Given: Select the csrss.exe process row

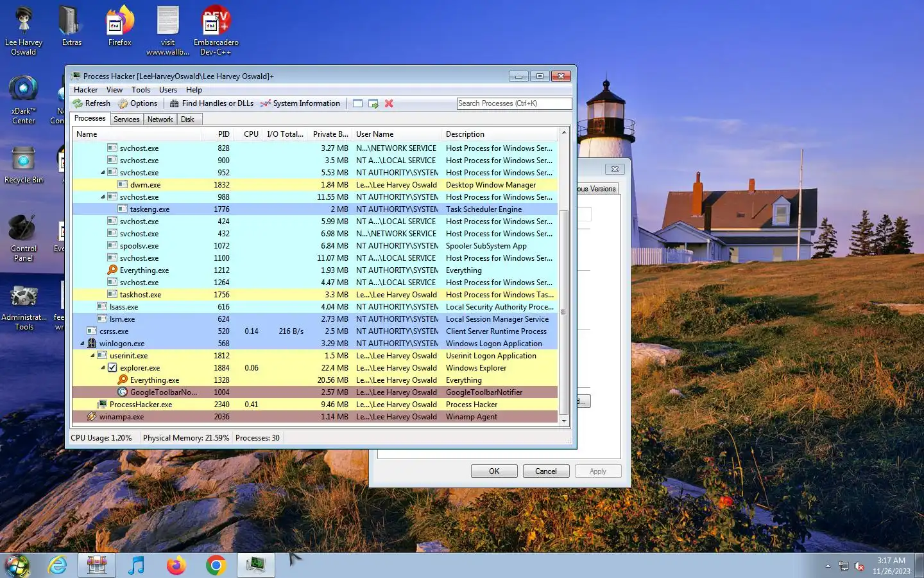Looking at the screenshot, I should point(315,331).
